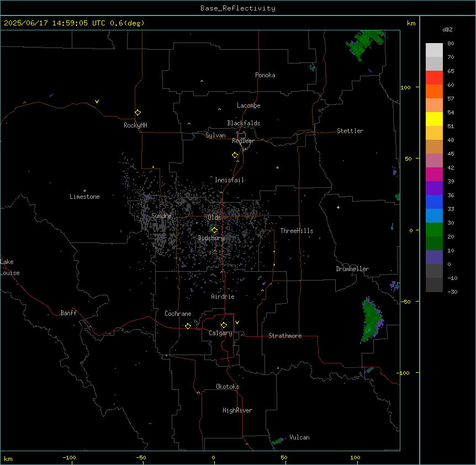Click the magenta 42 dBZ legend swatch
This screenshot has height=465, width=476.
(x=434, y=174)
